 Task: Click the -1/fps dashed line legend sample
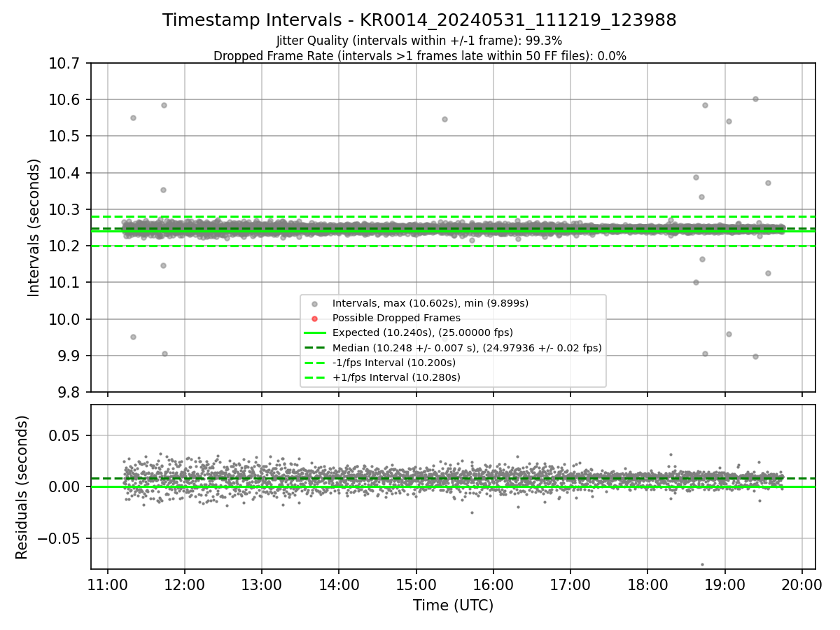tap(314, 363)
